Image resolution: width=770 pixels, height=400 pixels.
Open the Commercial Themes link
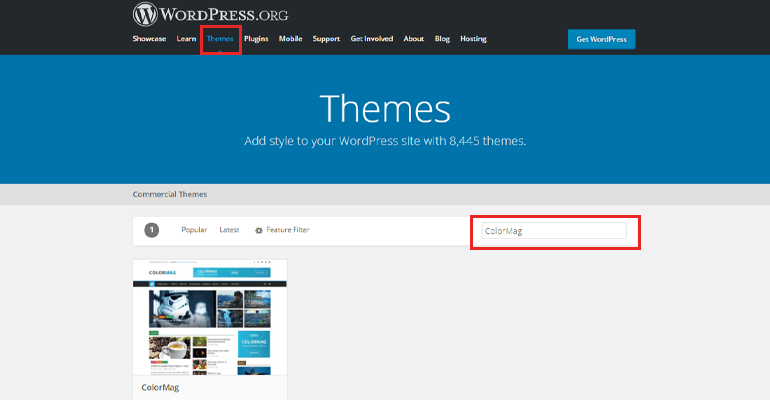(169, 194)
